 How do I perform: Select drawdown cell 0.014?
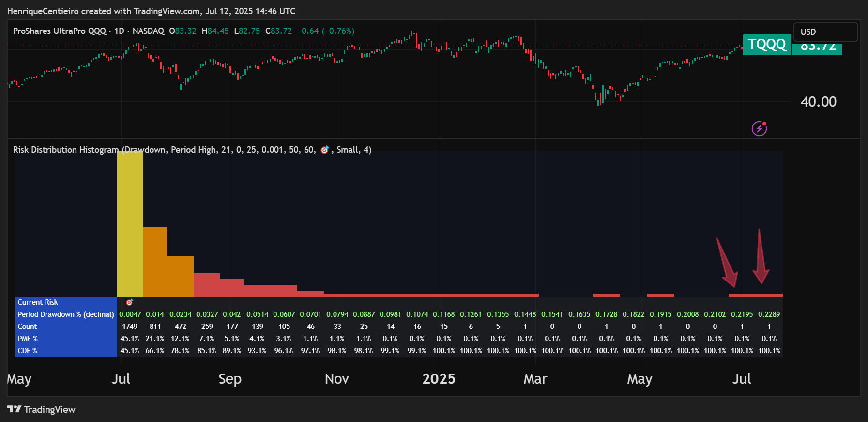(x=155, y=314)
